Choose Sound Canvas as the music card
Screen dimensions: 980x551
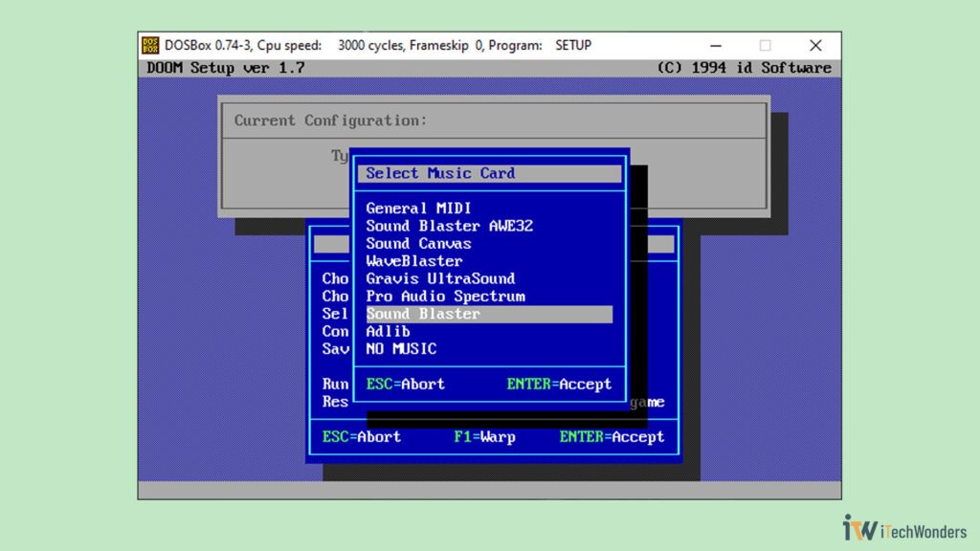[x=417, y=244]
